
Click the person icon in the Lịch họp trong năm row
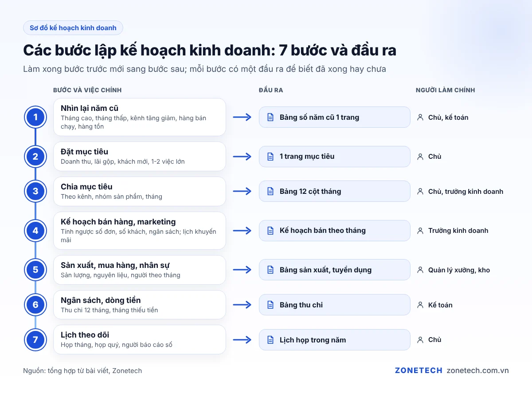point(420,340)
